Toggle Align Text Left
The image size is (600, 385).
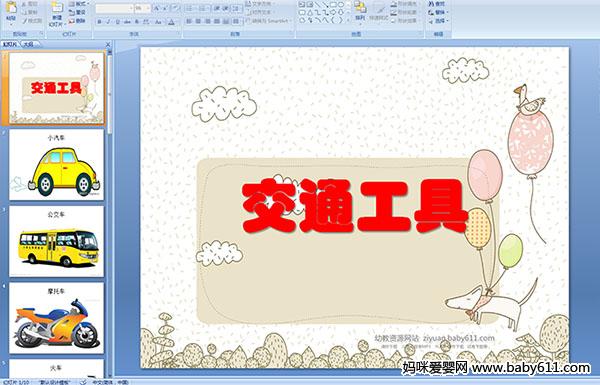189,21
